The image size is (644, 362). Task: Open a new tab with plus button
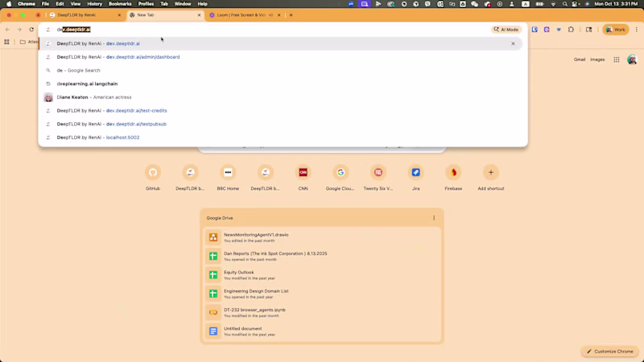tap(291, 14)
